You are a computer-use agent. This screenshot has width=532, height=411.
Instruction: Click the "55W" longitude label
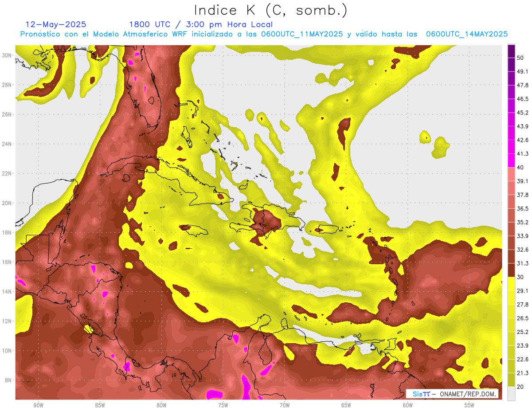click(469, 406)
